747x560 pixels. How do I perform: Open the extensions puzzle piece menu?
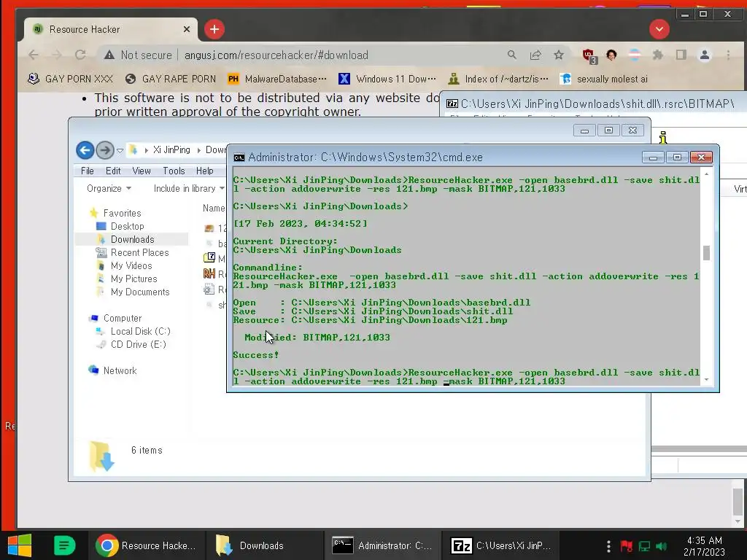click(658, 55)
